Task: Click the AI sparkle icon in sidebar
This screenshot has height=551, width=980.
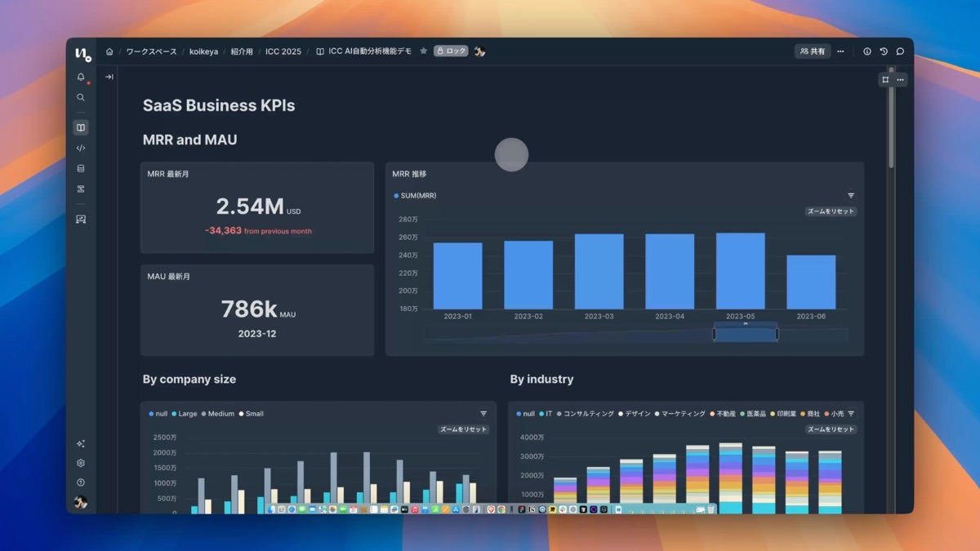Action: point(81,444)
